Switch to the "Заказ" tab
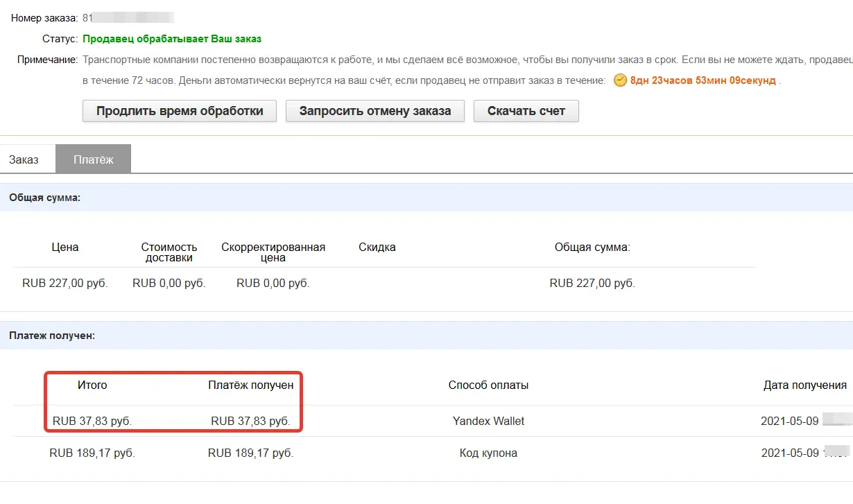 tap(24, 159)
